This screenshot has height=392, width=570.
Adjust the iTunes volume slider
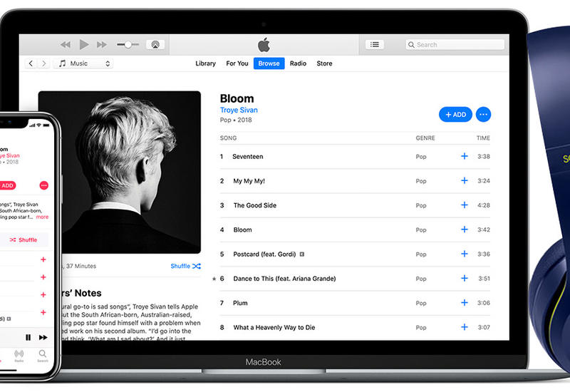[x=128, y=45]
